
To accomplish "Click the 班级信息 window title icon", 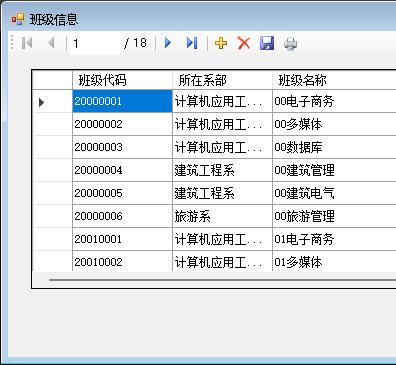I will coord(17,19).
